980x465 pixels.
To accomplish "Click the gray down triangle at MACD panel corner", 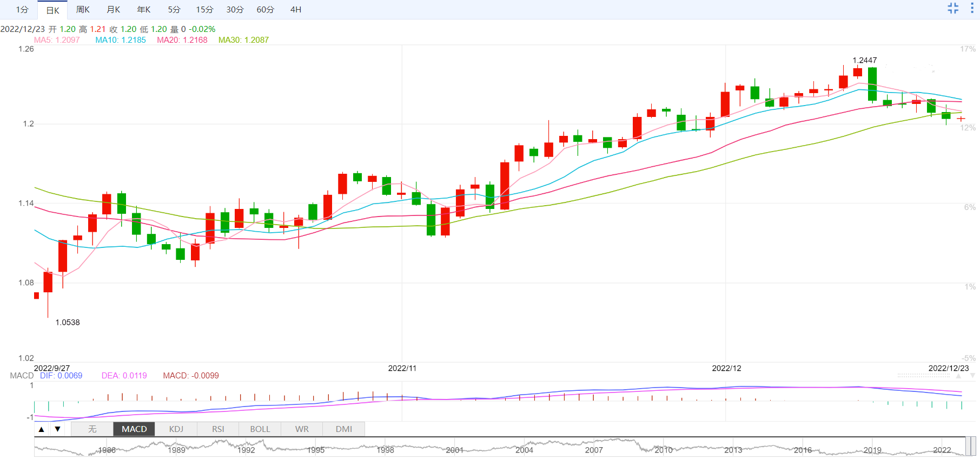I will click(972, 376).
